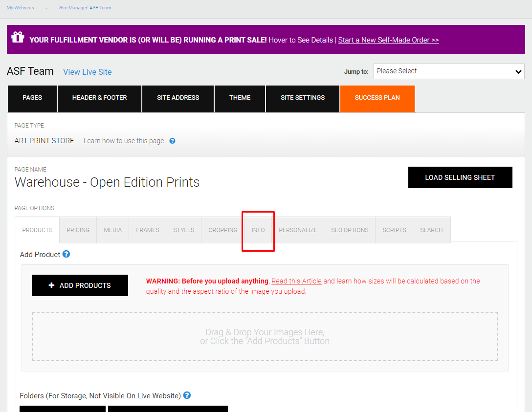Switch to the FRAMES tab
The image size is (532, 412).
[x=148, y=230]
